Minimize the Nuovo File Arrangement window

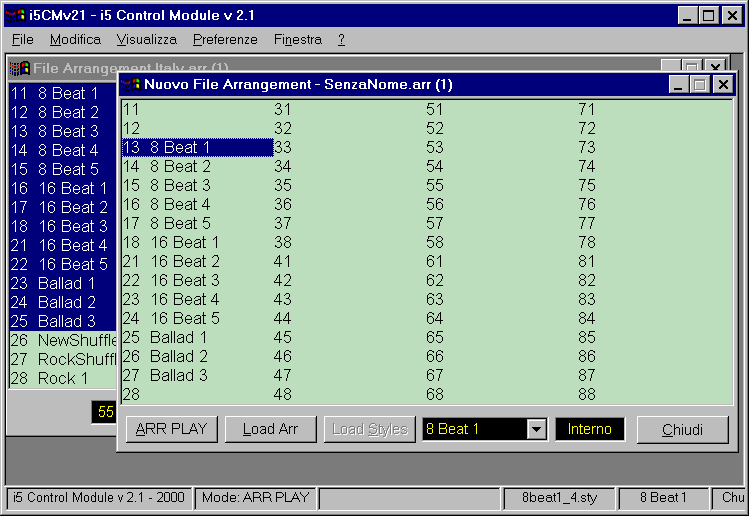(679, 85)
